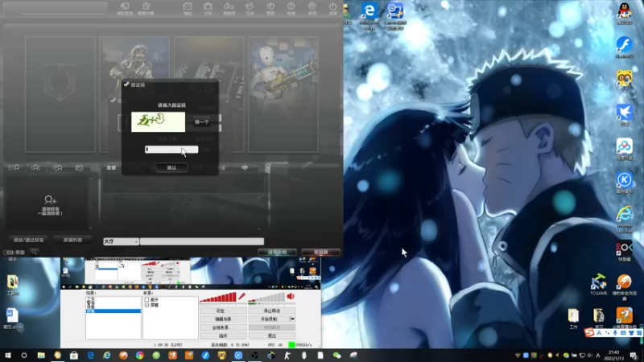Click the add/accept friend button
This screenshot has height=362, width=644.
pyautogui.click(x=28, y=240)
